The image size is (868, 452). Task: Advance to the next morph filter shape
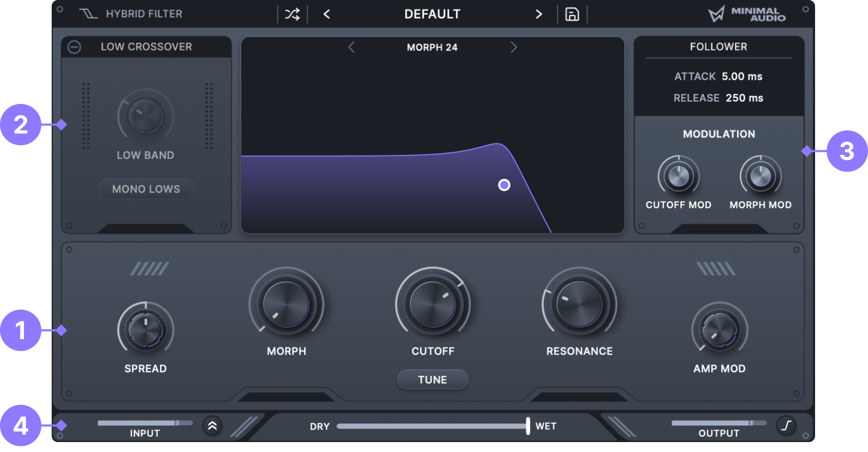pyautogui.click(x=514, y=47)
